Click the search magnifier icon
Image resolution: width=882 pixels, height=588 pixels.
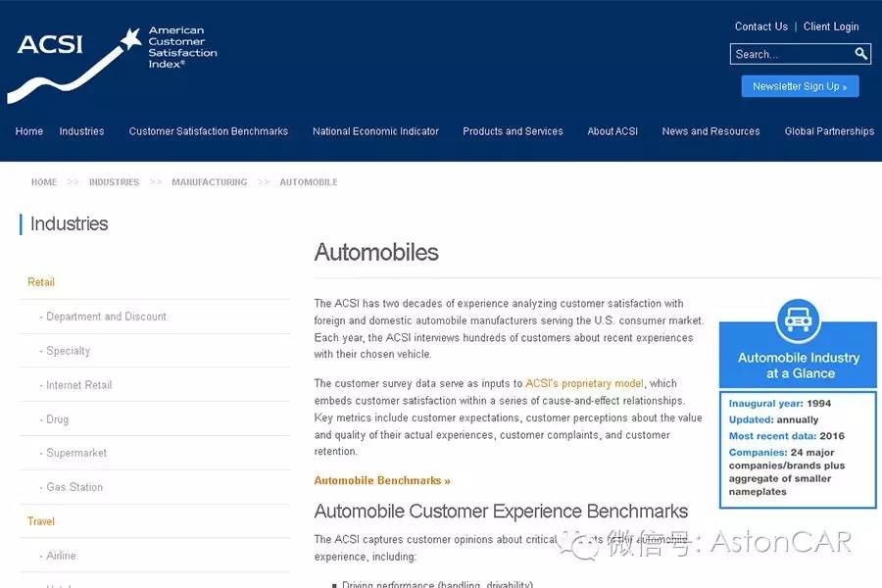(860, 54)
